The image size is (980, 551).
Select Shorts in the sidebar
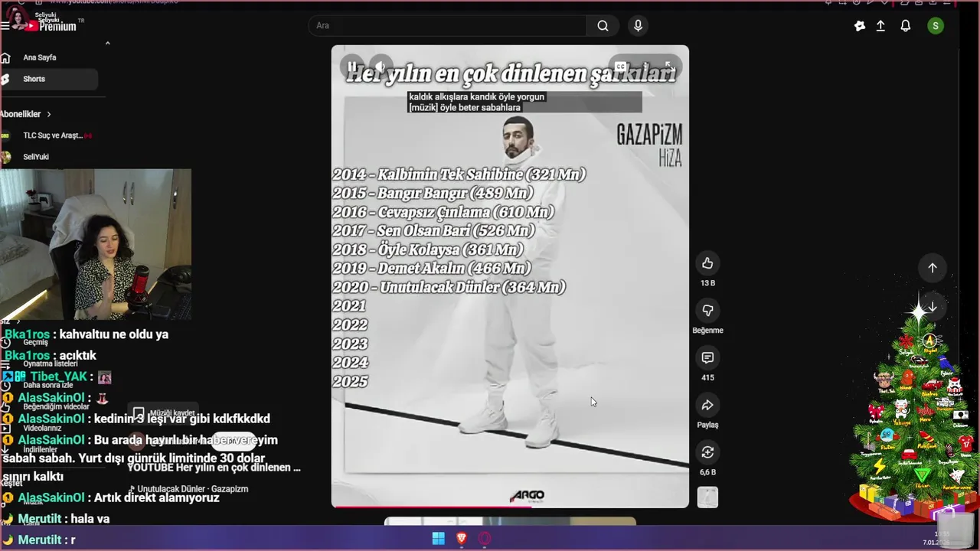coord(50,79)
